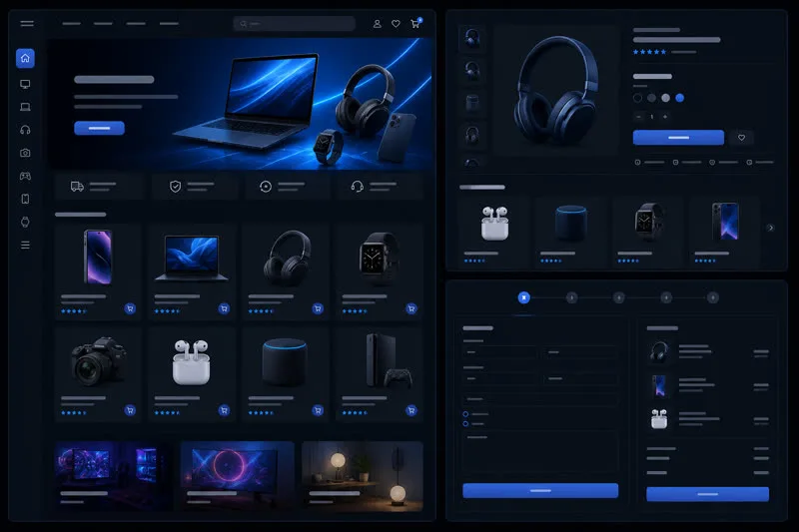
Task: Add the white earbuds to the cart
Action: click(x=224, y=410)
